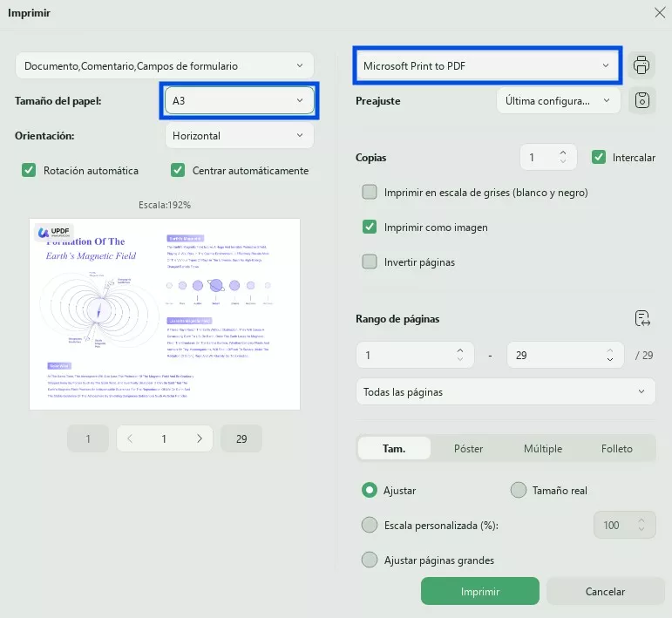Enable Invertir páginas checkbox
Viewport: 672px width, 618px height.
[370, 261]
